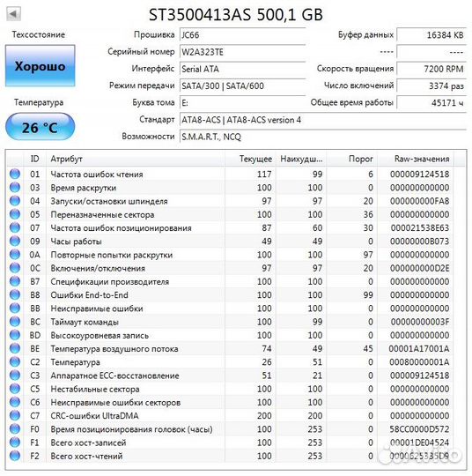This screenshot has height=476, width=472.
Task: Click status orb for F0 Время позиционирования головок
Action: 15,429
